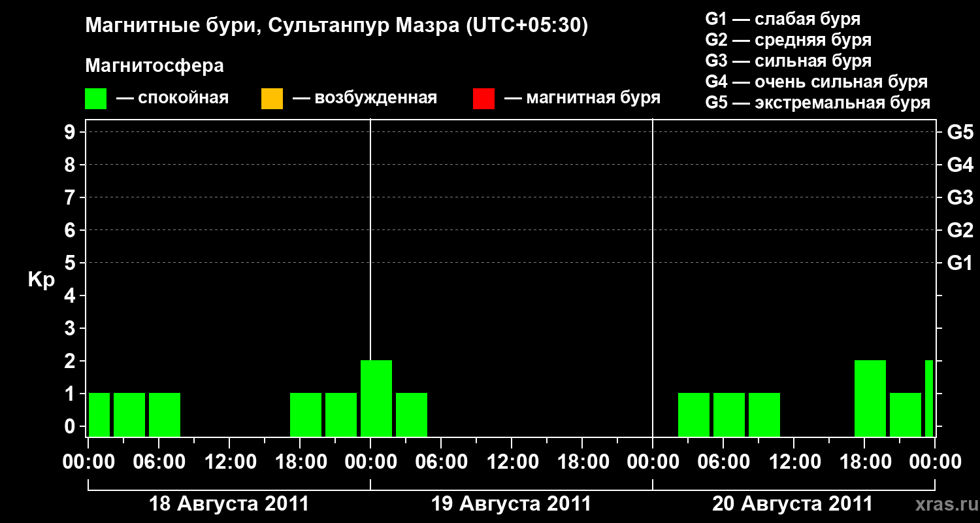Click the '— возбужденная' legend text
This screenshot has width=980, height=523.
(365, 99)
